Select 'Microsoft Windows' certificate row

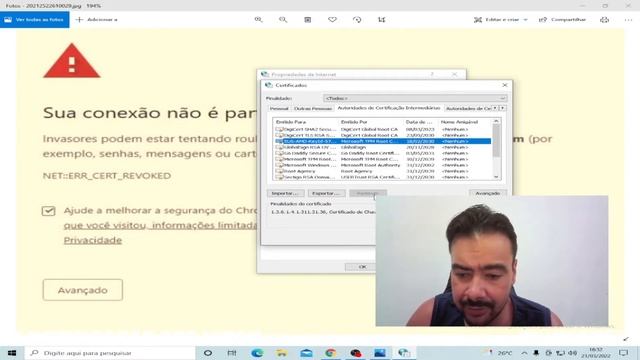[x=382, y=165]
